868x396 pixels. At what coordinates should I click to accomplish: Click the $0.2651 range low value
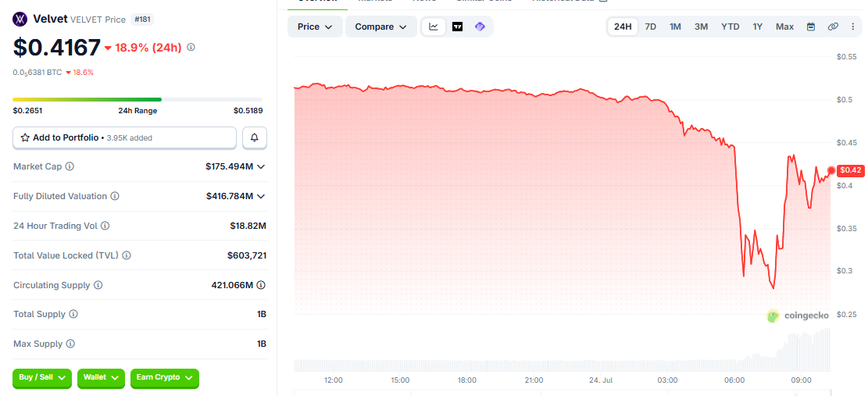click(x=27, y=111)
